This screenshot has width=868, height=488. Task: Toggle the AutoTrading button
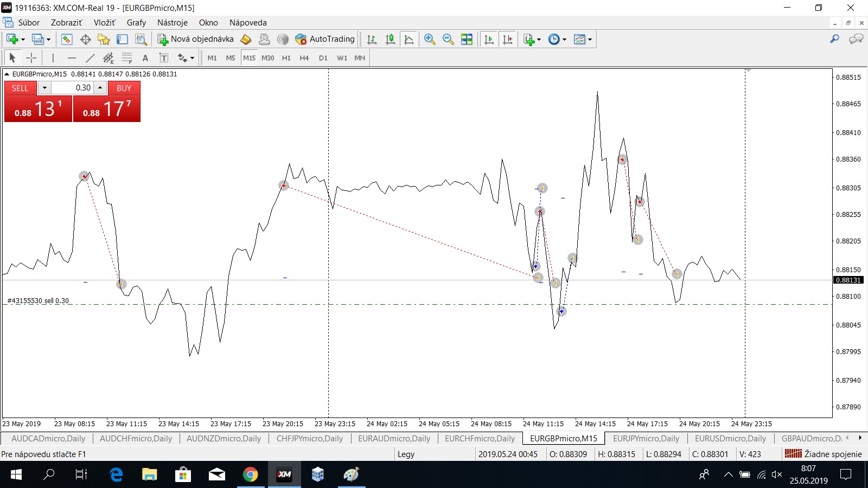[325, 39]
